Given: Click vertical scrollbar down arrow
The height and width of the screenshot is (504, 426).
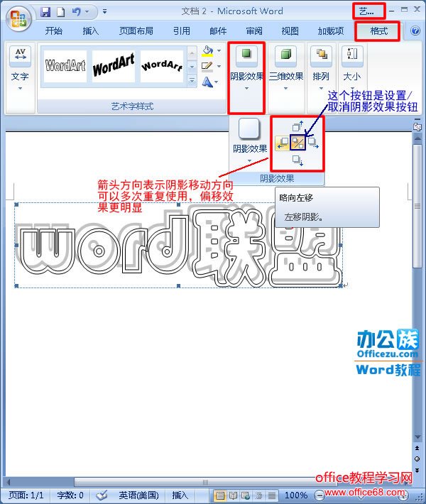Looking at the screenshot, I should tap(417, 437).
